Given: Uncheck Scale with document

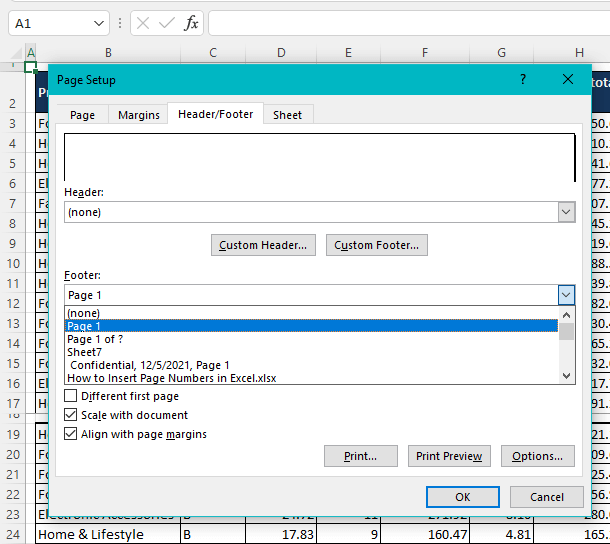Looking at the screenshot, I should [70, 415].
